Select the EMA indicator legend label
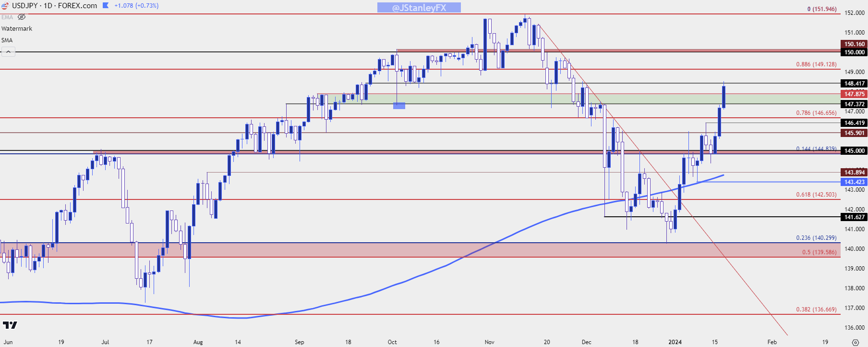The image size is (868, 347). click(7, 17)
